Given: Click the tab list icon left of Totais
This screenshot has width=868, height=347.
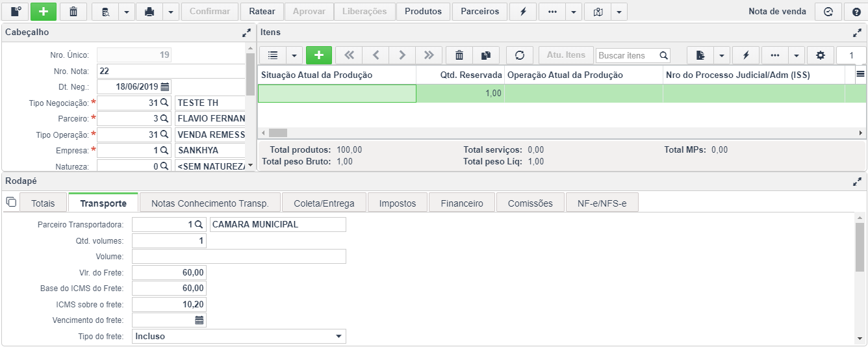Looking at the screenshot, I should (10, 202).
